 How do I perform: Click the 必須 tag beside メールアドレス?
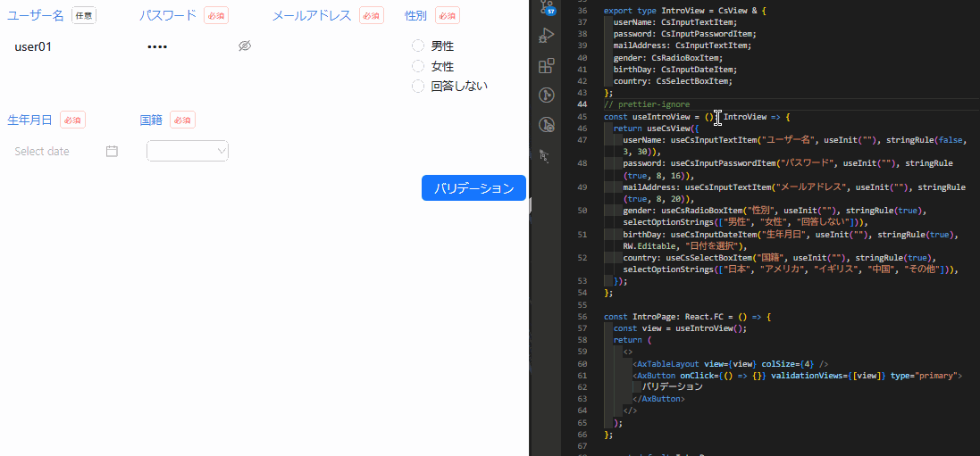(x=372, y=16)
